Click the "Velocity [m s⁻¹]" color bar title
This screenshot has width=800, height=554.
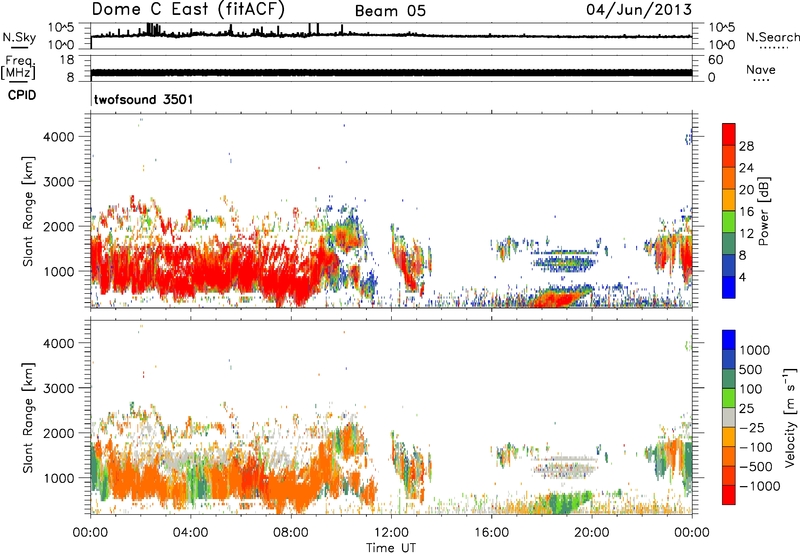point(790,417)
